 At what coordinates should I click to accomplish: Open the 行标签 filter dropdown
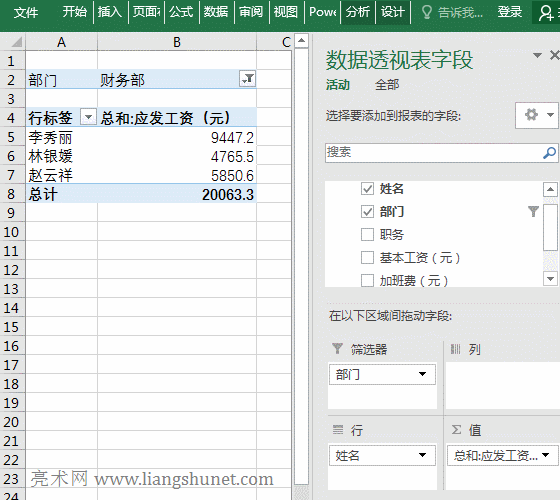point(88,117)
